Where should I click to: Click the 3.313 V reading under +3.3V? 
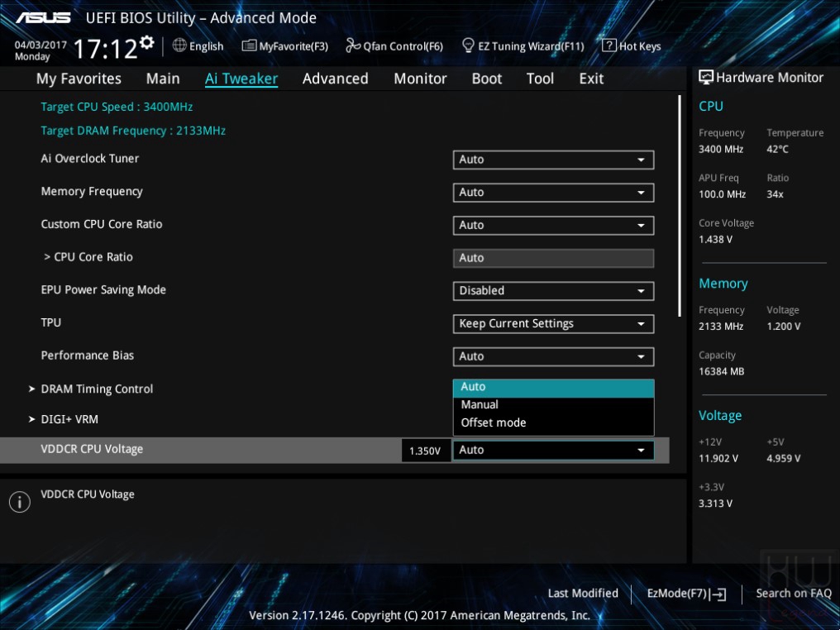pos(716,504)
